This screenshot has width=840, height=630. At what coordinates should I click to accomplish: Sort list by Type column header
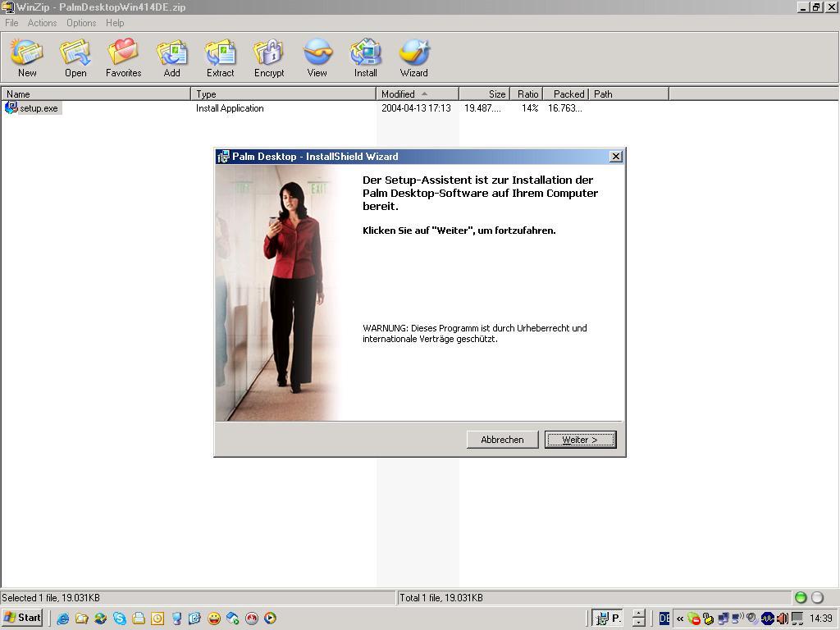[x=283, y=94]
